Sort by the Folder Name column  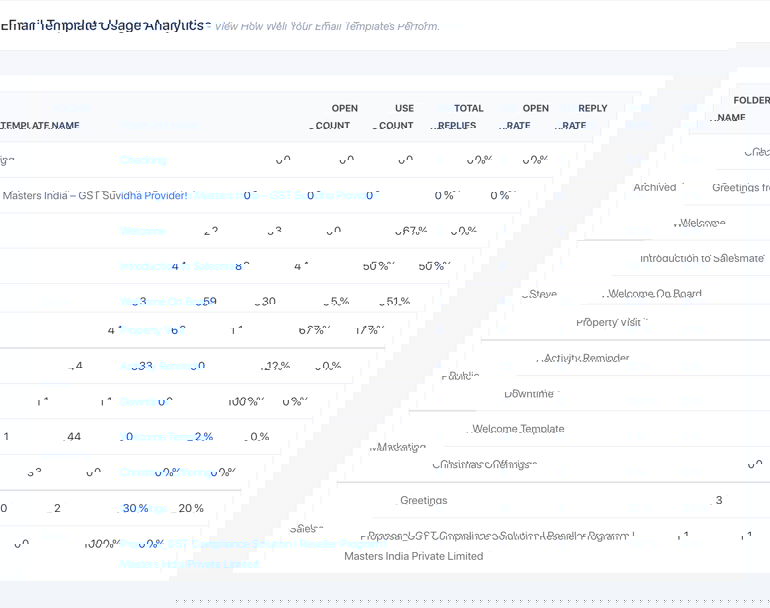click(x=742, y=109)
